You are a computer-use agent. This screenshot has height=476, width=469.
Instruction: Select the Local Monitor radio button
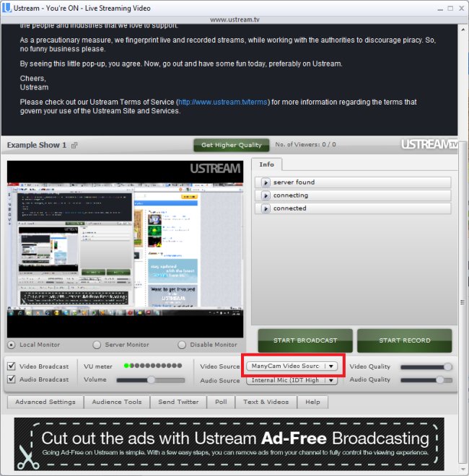coord(12,345)
